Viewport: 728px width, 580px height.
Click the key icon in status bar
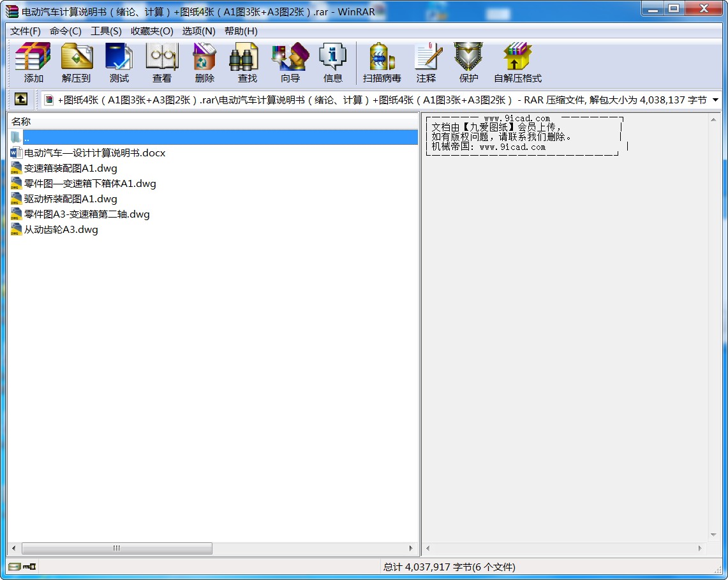30,567
